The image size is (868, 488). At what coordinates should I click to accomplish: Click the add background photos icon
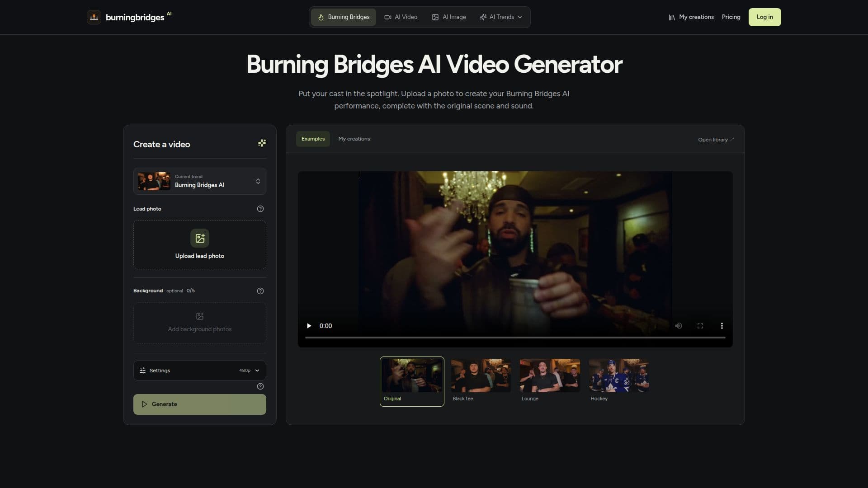[200, 316]
